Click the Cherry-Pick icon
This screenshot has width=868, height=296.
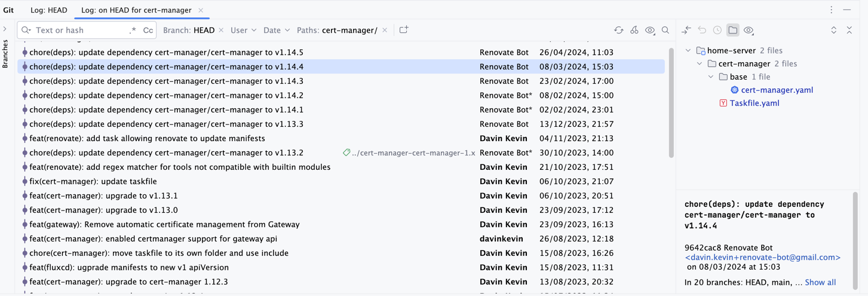pyautogui.click(x=634, y=30)
